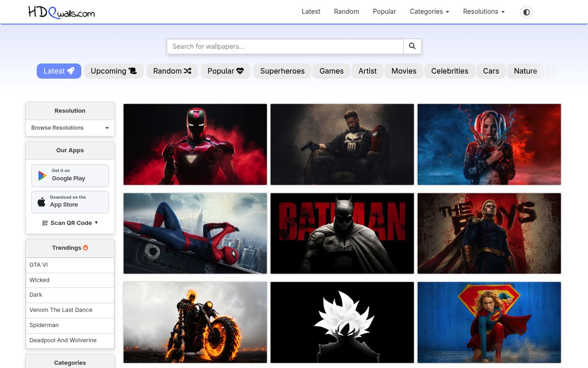Image resolution: width=588 pixels, height=368 pixels.
Task: Open the Spider-Man lying on ledge wallpaper
Action: coord(195,233)
